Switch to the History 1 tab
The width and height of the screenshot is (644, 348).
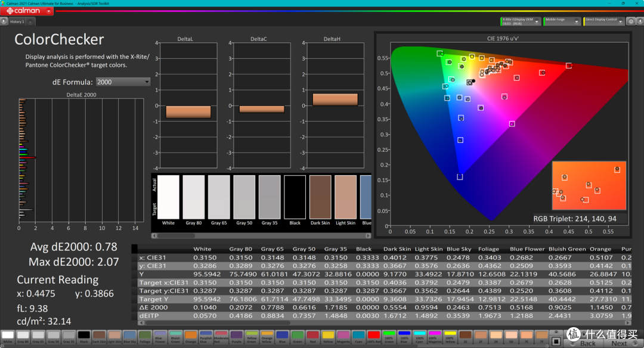(17, 21)
